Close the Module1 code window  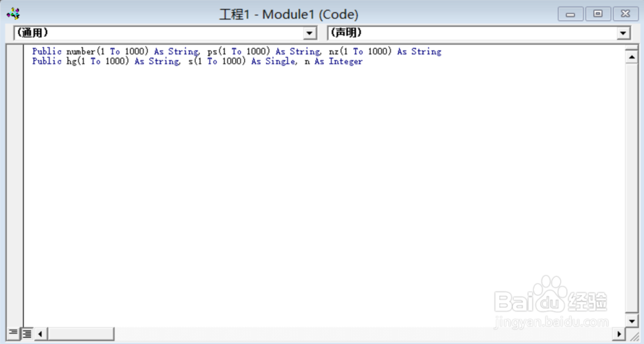coord(625,14)
